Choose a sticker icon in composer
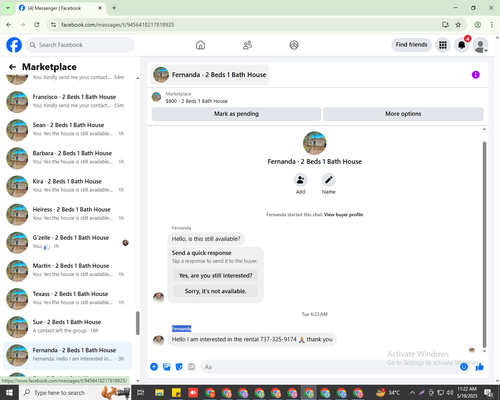500x400 pixels. [x=179, y=367]
